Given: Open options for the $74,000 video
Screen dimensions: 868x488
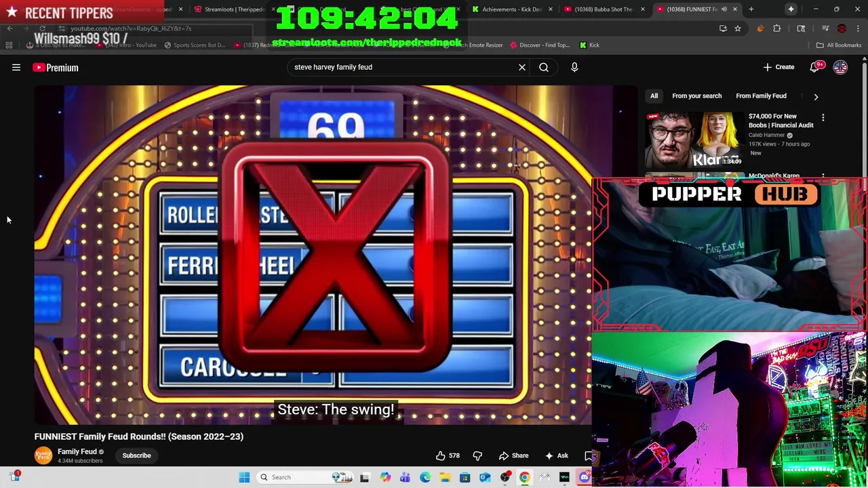Looking at the screenshot, I should tap(823, 117).
